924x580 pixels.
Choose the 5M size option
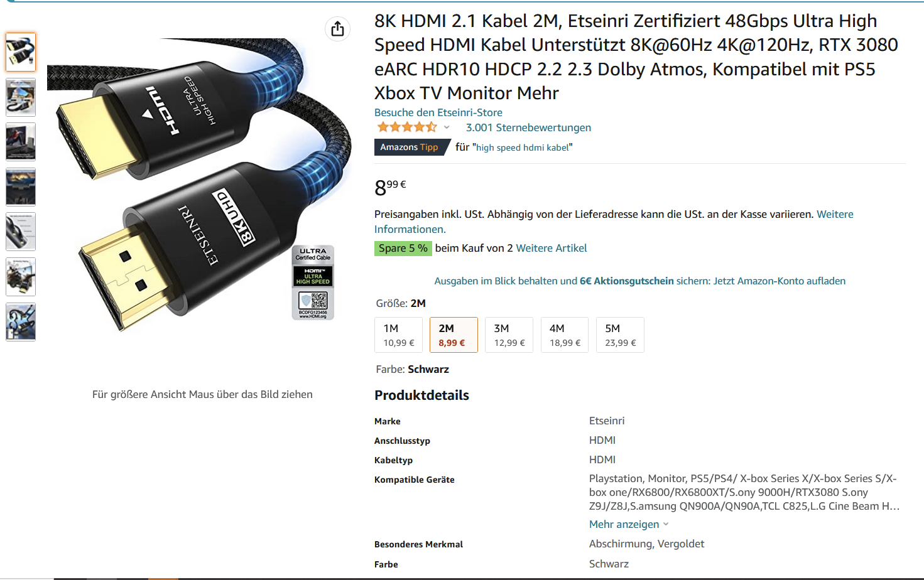[x=620, y=335]
